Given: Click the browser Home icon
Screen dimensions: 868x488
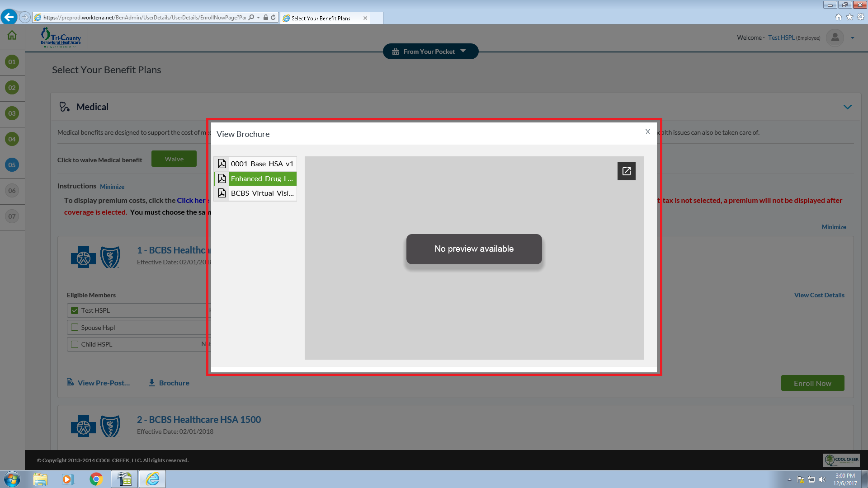Looking at the screenshot, I should point(839,17).
